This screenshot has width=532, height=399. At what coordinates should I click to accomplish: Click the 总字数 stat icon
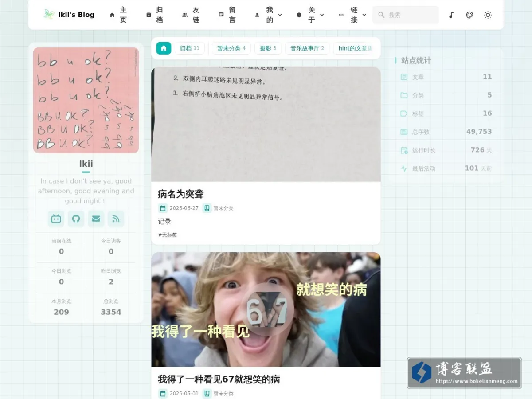[404, 132]
